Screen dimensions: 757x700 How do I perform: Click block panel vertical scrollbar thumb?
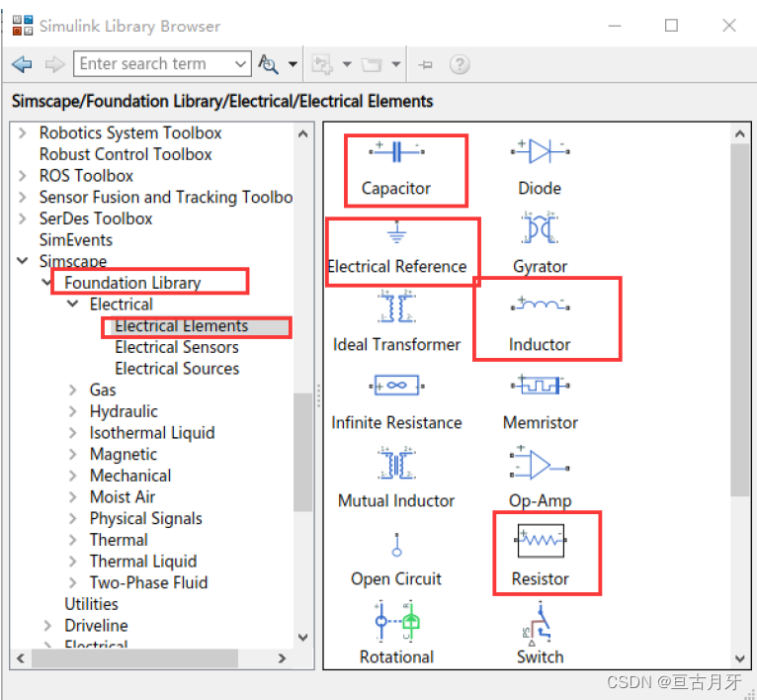[x=739, y=319]
